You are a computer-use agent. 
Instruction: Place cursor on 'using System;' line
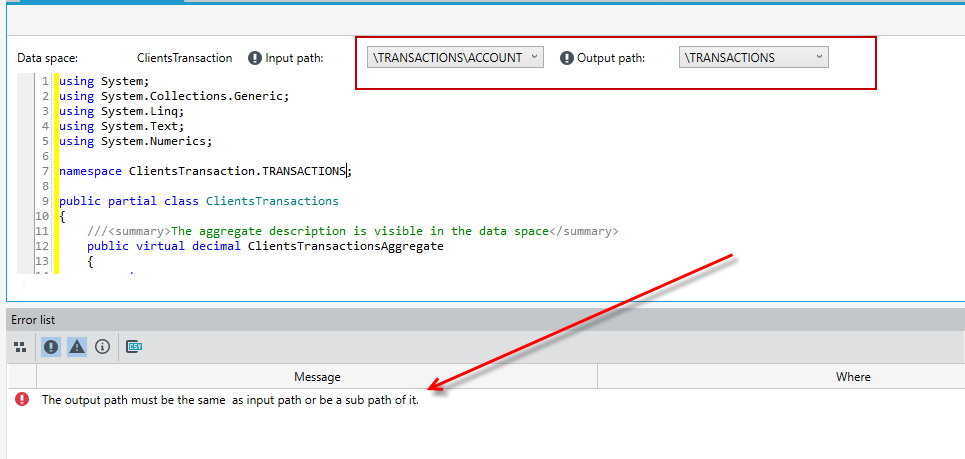(x=104, y=81)
